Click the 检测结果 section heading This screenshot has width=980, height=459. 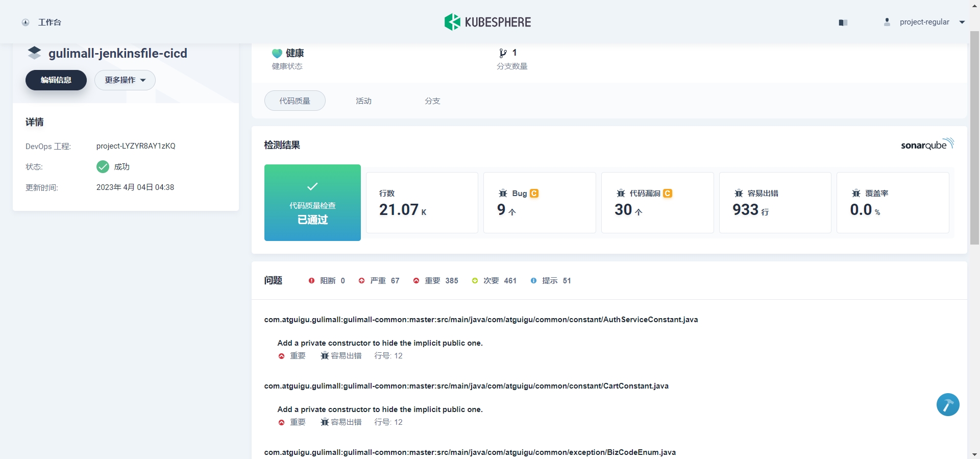click(282, 145)
